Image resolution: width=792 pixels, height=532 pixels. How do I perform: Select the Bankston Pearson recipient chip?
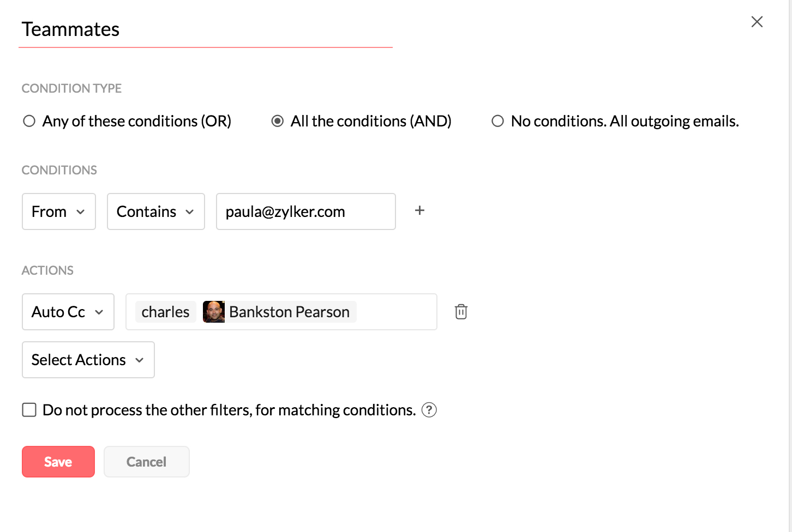click(289, 312)
